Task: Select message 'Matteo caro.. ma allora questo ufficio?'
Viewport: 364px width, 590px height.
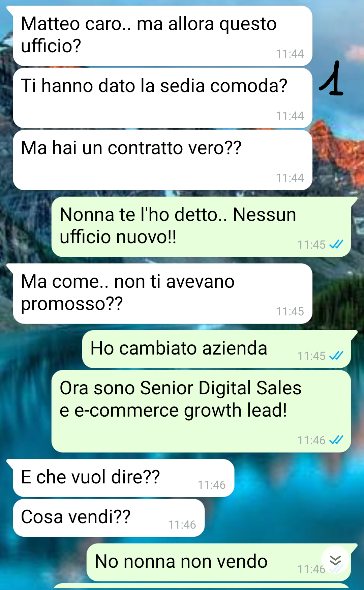Action: click(x=162, y=36)
